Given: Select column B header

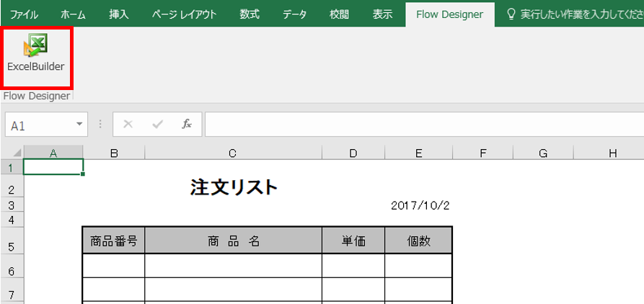Looking at the screenshot, I should tap(114, 153).
